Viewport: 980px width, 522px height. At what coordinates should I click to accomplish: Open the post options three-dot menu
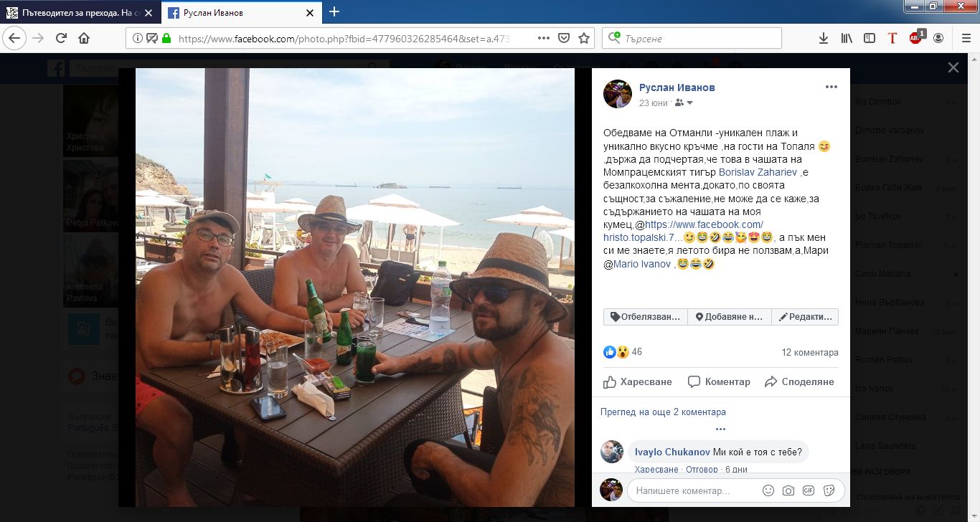[831, 87]
